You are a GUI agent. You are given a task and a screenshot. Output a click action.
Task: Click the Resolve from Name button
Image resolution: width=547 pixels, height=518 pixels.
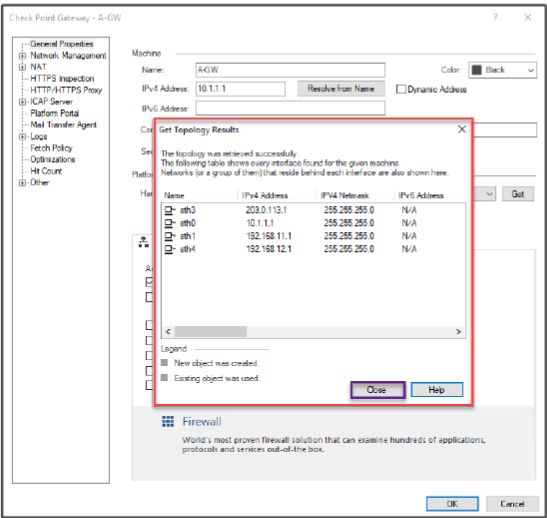pyautogui.click(x=341, y=89)
